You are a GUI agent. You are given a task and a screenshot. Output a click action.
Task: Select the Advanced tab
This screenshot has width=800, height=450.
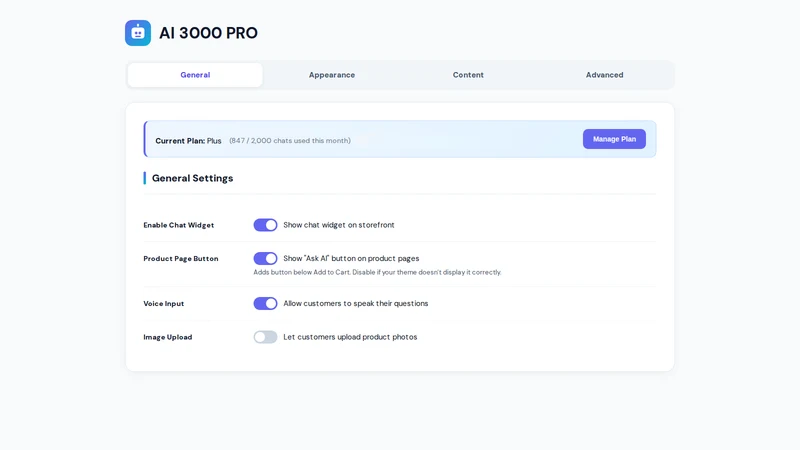tap(605, 75)
